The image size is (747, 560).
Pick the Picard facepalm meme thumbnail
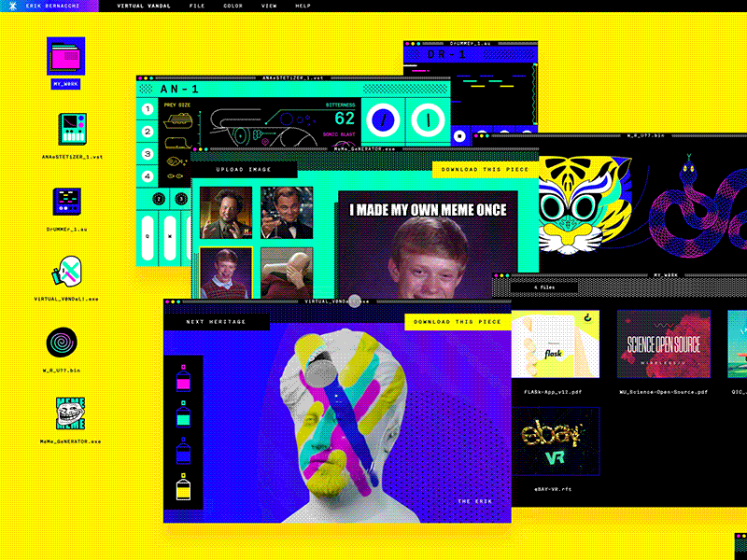[x=287, y=273]
